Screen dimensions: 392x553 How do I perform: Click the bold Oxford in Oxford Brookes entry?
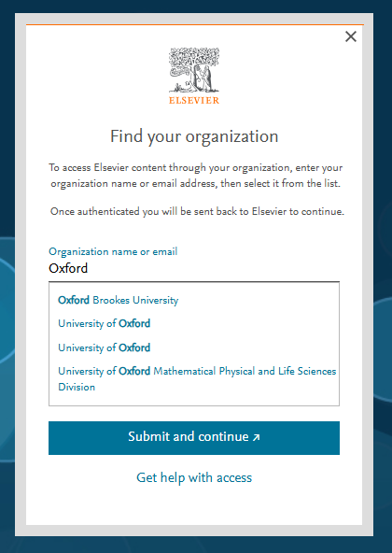(74, 301)
